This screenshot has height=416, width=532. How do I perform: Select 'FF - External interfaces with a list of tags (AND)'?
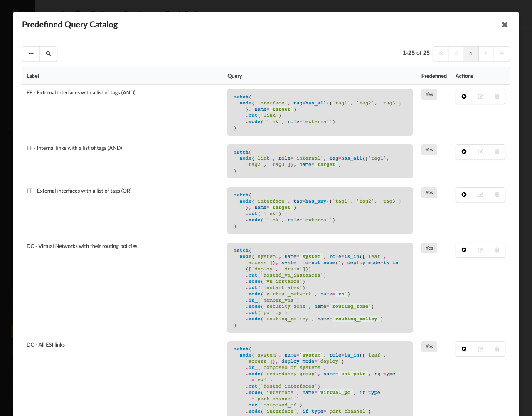[x=81, y=93]
